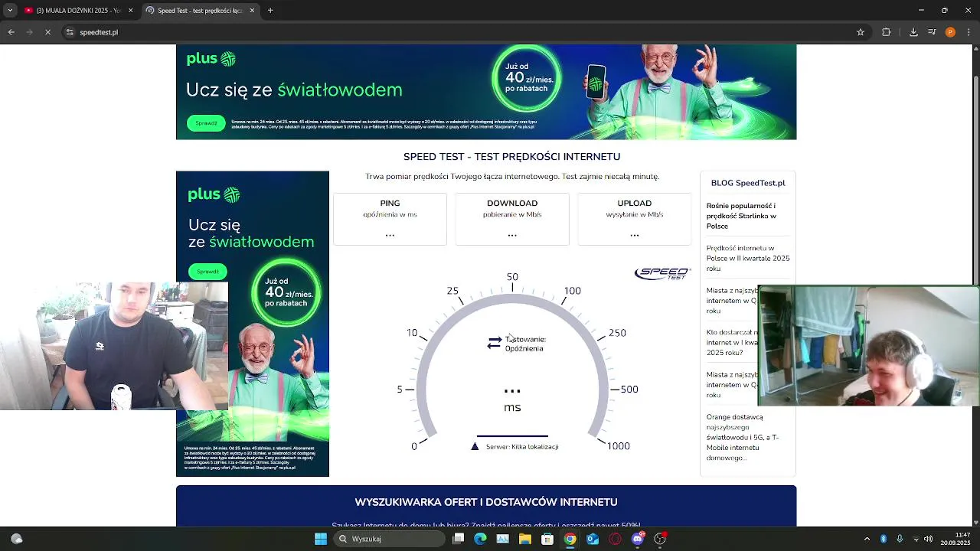Open the media controls icon
Image resolution: width=980 pixels, height=551 pixels.
click(932, 32)
